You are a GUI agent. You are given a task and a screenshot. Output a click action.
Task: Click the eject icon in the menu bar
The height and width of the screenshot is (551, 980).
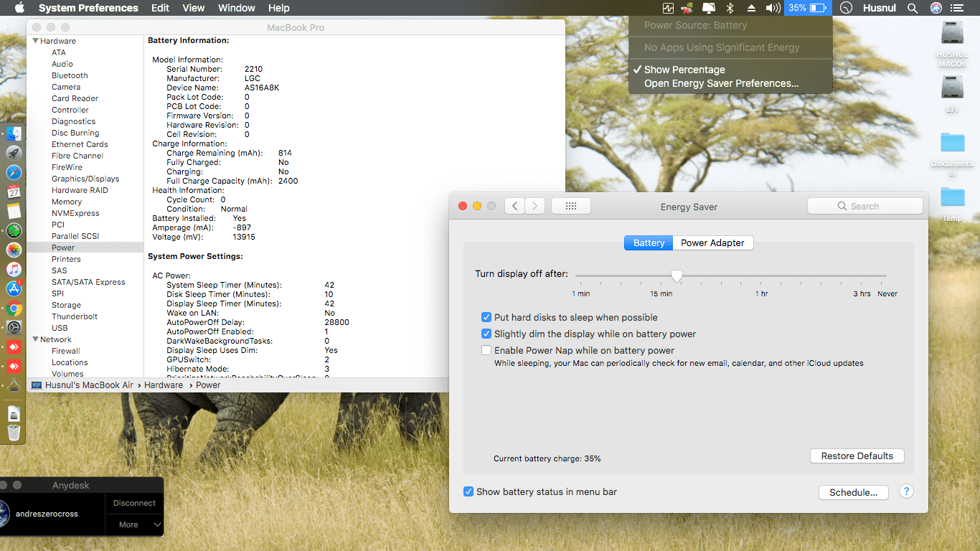(751, 8)
